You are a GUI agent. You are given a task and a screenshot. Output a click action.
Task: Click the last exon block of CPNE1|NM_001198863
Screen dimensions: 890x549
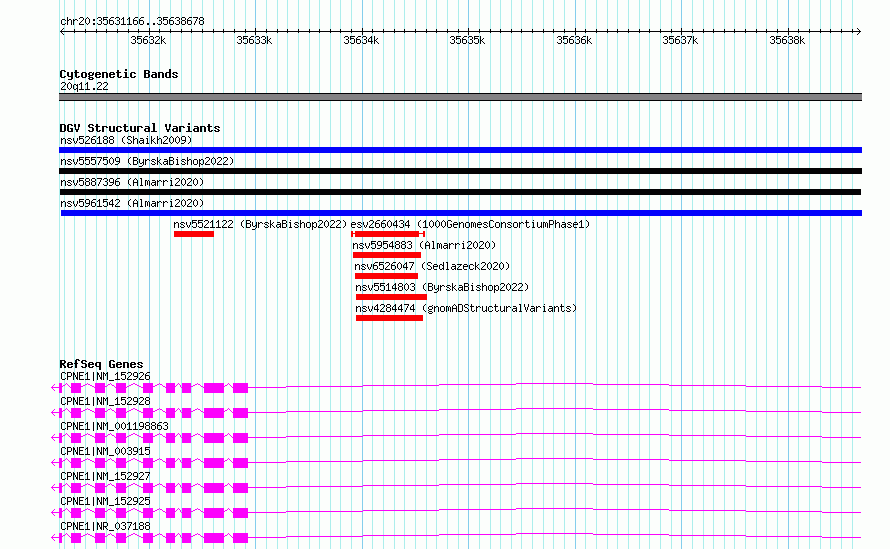pyautogui.click(x=241, y=438)
